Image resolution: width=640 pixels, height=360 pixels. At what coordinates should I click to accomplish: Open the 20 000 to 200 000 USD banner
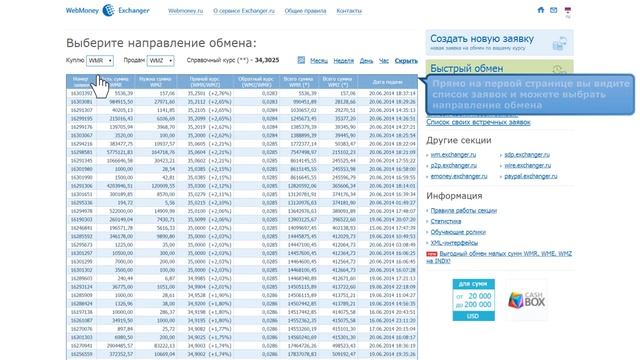tap(473, 300)
